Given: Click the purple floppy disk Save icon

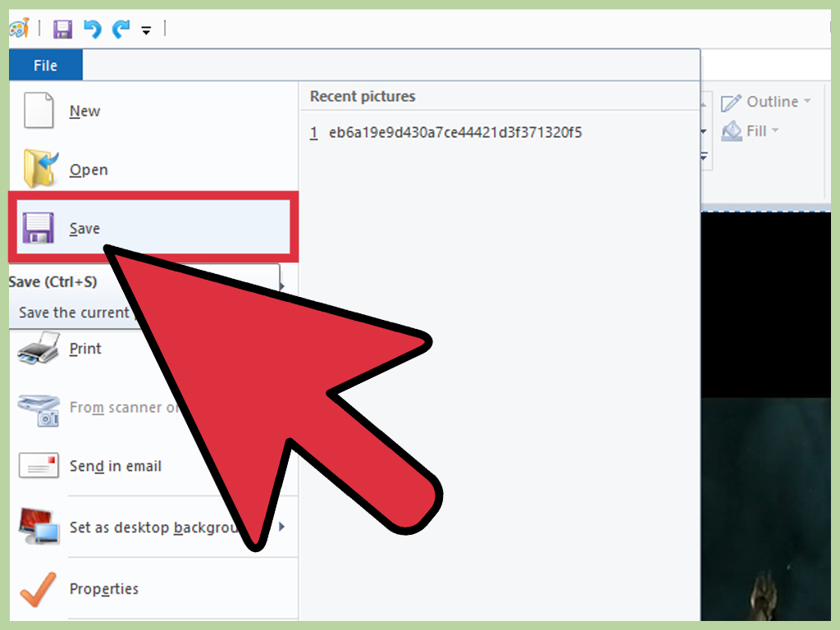Looking at the screenshot, I should tap(38, 228).
